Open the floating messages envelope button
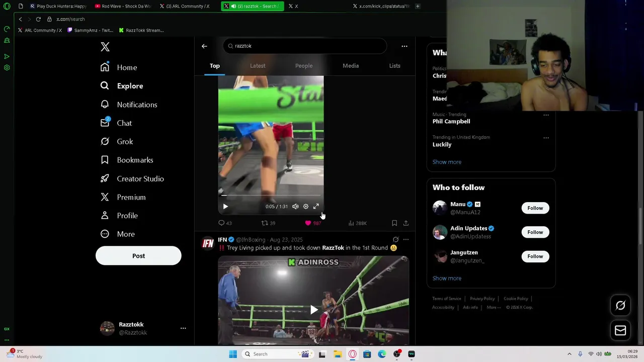This screenshot has height=362, width=644. [620, 330]
